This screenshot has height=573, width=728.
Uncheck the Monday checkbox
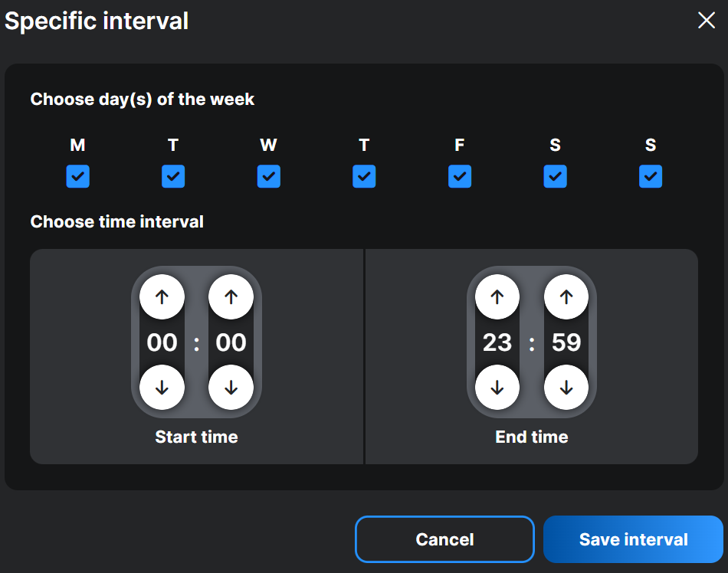pos(77,176)
